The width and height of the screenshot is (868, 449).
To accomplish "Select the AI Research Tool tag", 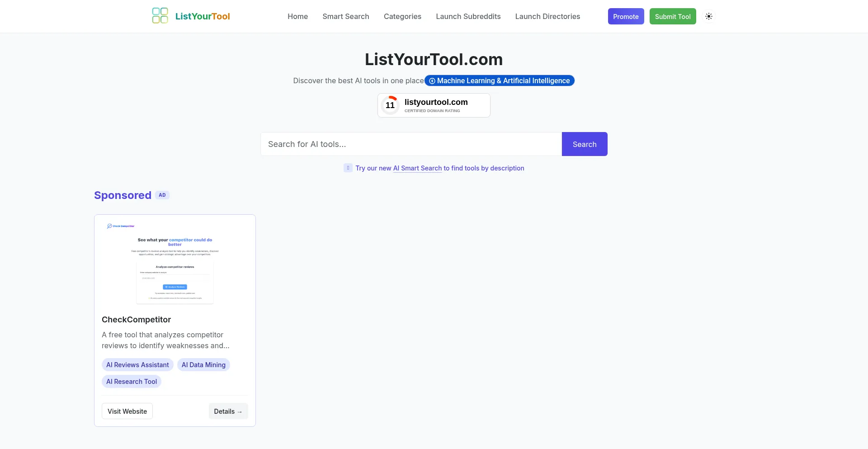I will pyautogui.click(x=132, y=382).
